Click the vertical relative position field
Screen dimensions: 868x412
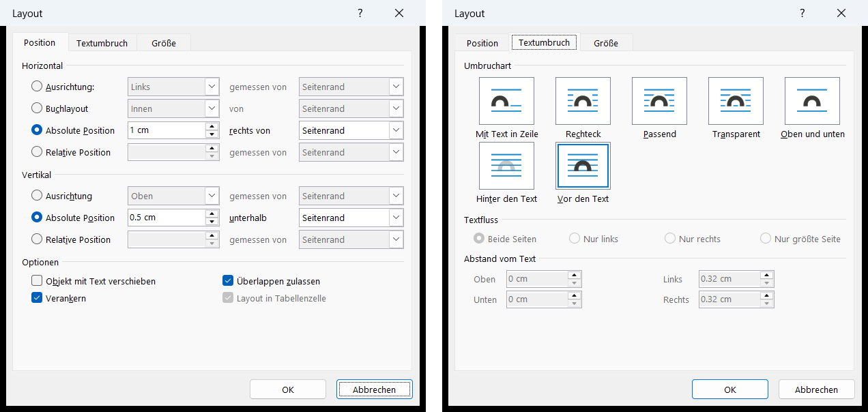(167, 239)
